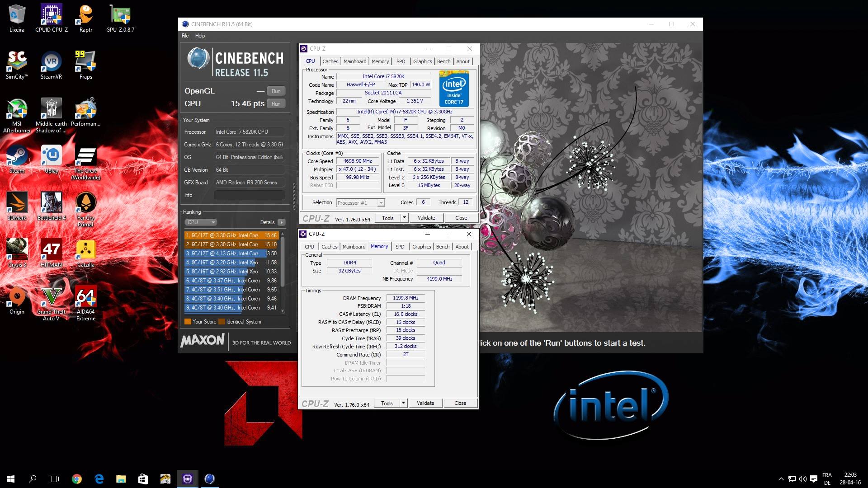Open Processor #1 selection dropdown
Screen dimensions: 868x488
pyautogui.click(x=360, y=203)
